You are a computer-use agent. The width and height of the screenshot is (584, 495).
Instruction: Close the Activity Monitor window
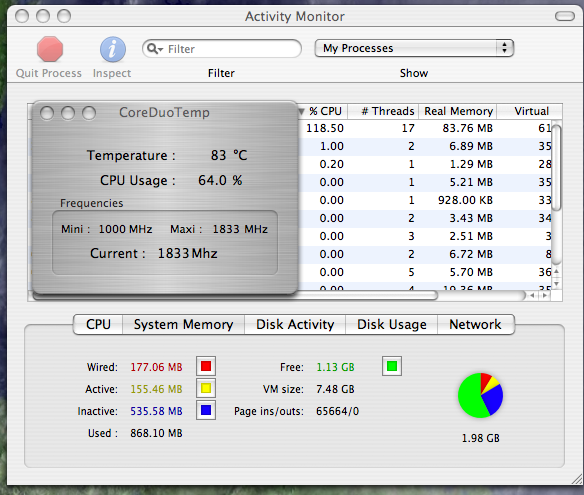click(22, 16)
